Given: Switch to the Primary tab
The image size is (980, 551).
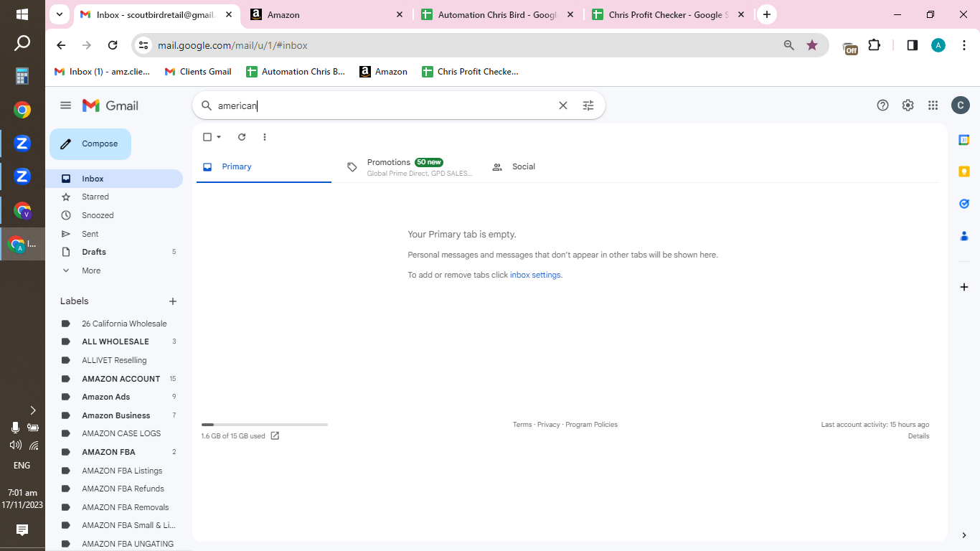Looking at the screenshot, I should [264, 166].
